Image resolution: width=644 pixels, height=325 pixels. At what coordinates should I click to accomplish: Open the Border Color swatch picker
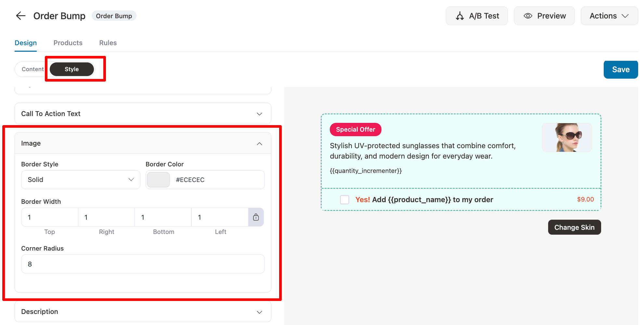(158, 180)
